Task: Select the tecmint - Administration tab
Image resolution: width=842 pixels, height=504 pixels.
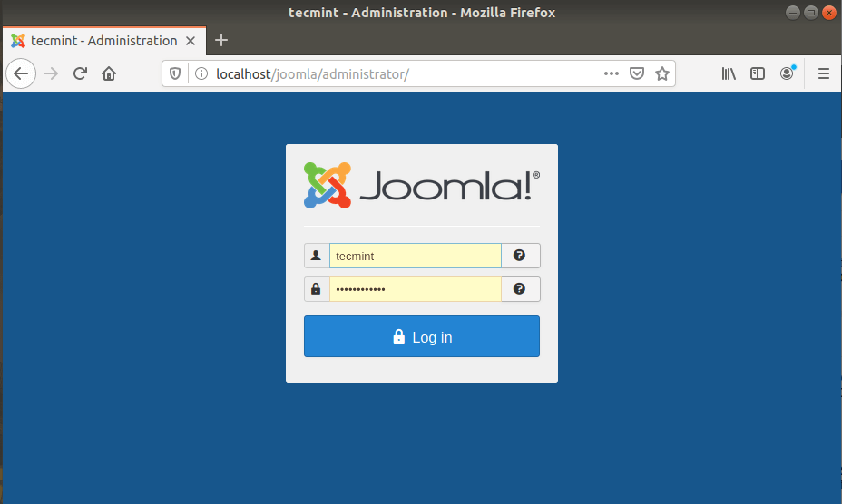Action: point(104,41)
